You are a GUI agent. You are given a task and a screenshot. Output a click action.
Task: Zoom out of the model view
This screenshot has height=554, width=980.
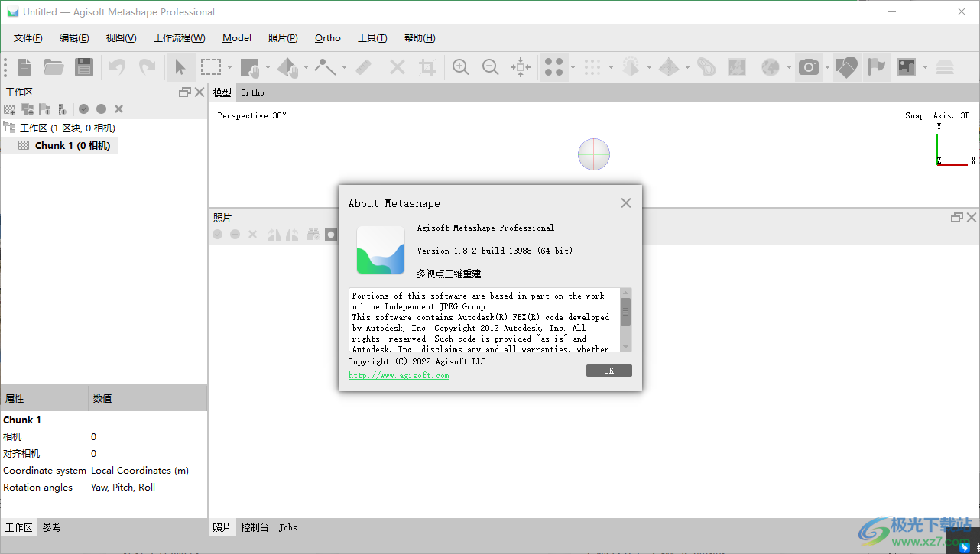point(491,67)
